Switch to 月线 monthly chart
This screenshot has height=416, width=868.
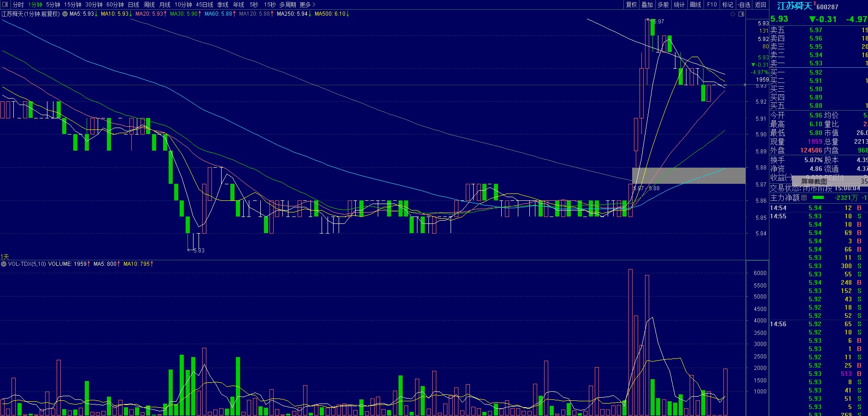pyautogui.click(x=165, y=5)
